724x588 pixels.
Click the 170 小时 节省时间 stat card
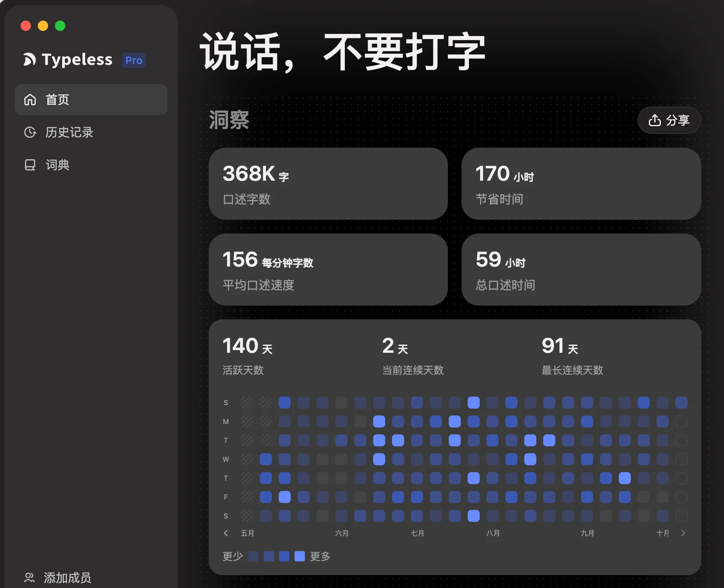(x=581, y=184)
